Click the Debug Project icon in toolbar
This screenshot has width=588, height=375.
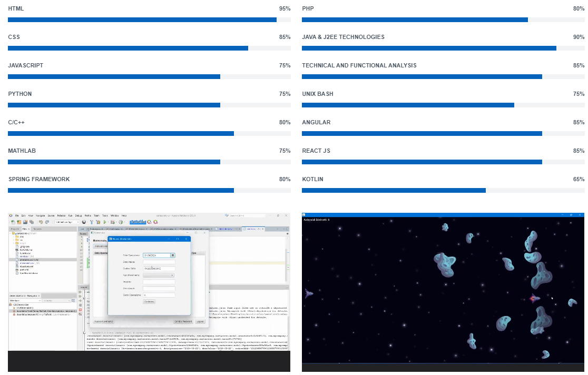(x=113, y=222)
